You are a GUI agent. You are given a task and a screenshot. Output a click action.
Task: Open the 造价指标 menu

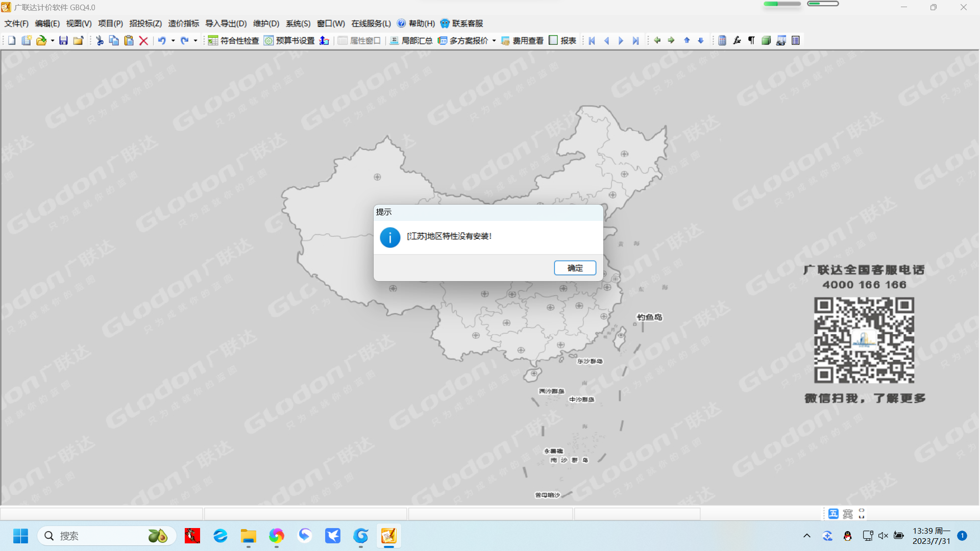(184, 23)
